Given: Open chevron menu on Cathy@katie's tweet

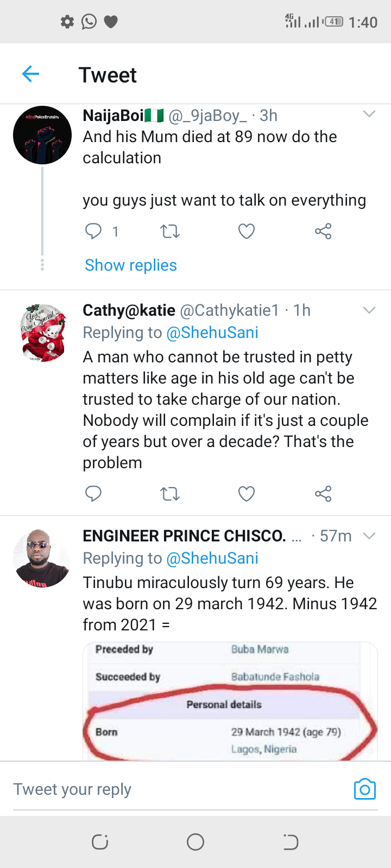Looking at the screenshot, I should pyautogui.click(x=369, y=310).
